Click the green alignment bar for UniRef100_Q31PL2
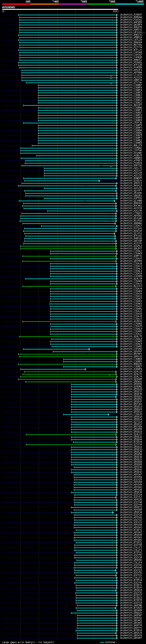 [69, 246]
